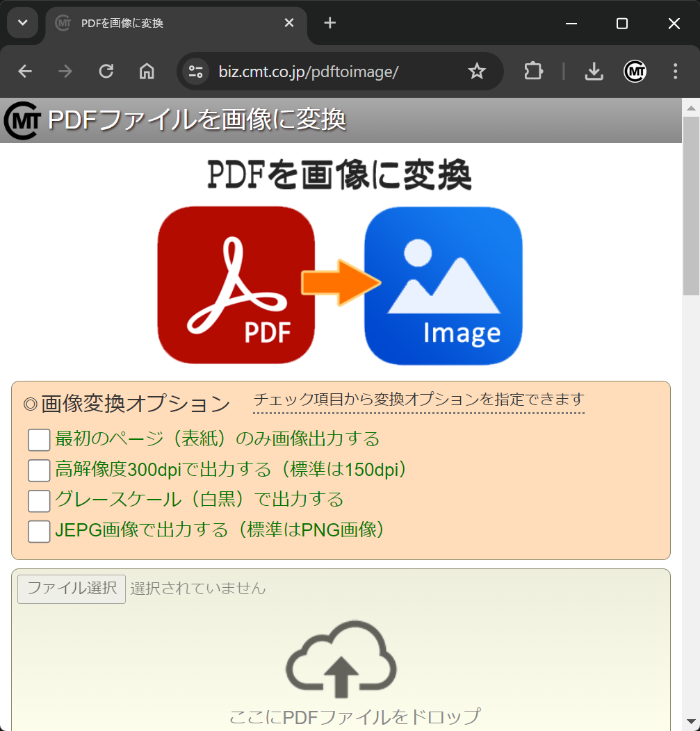The image size is (700, 731).
Task: Minimize the browser window
Action: [x=571, y=24]
